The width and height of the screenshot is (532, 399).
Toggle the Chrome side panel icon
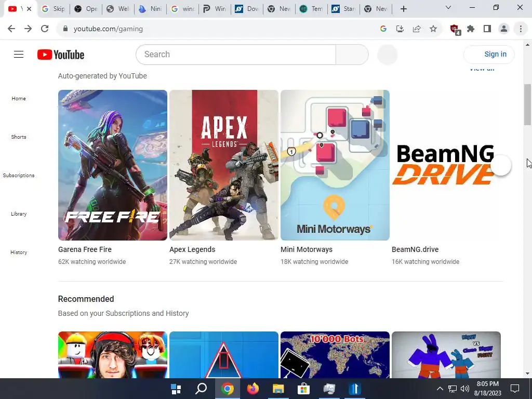(x=487, y=29)
